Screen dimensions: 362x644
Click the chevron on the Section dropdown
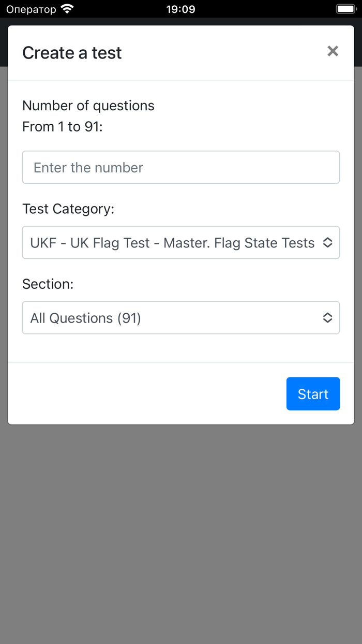pyautogui.click(x=327, y=317)
